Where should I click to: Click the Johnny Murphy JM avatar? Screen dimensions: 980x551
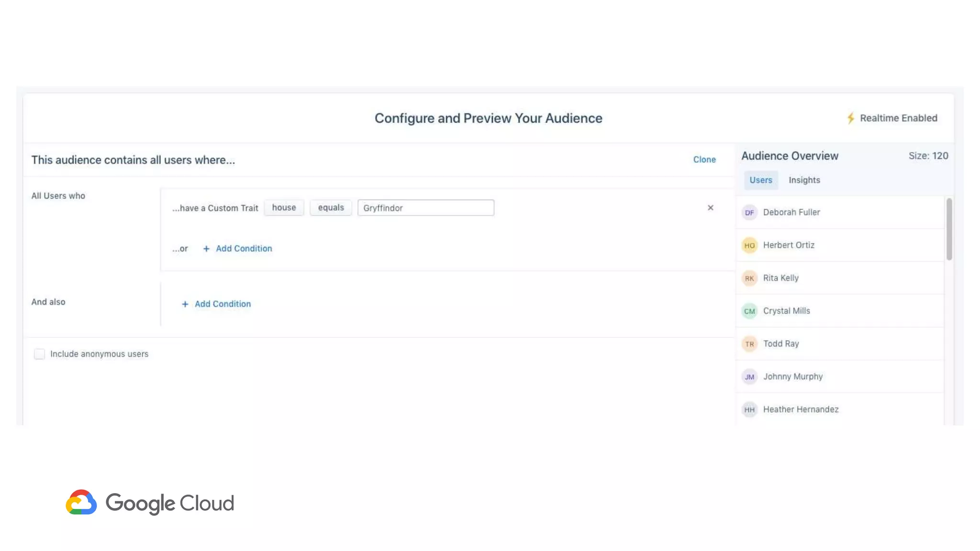[749, 377]
